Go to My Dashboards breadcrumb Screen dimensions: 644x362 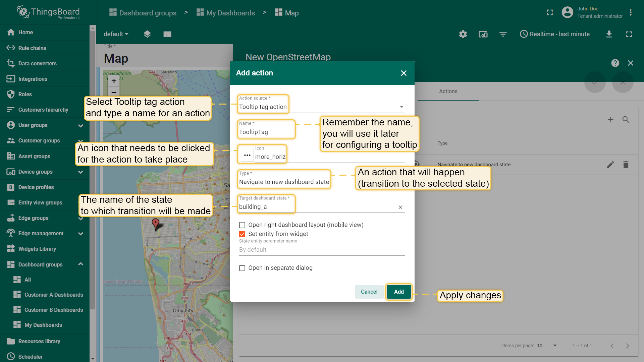point(225,13)
